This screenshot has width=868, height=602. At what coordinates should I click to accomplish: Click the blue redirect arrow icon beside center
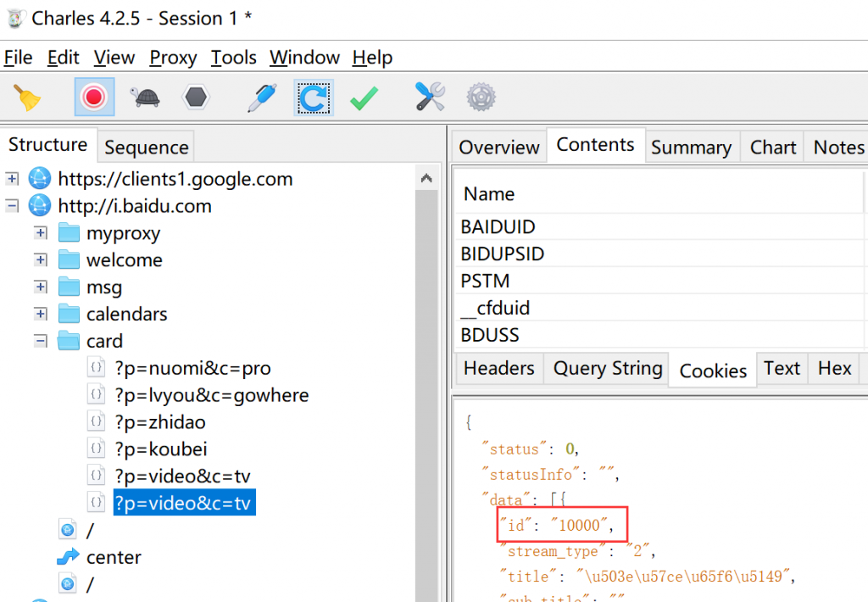coord(68,556)
